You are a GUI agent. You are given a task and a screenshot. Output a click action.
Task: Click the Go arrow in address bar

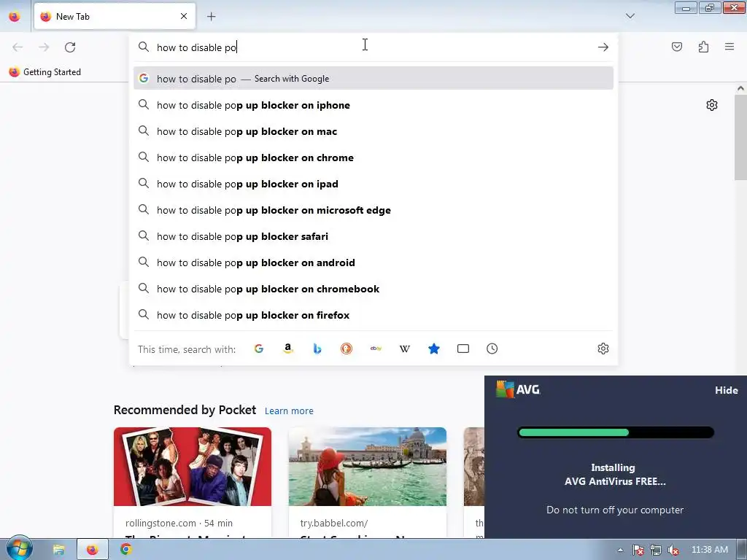point(603,47)
